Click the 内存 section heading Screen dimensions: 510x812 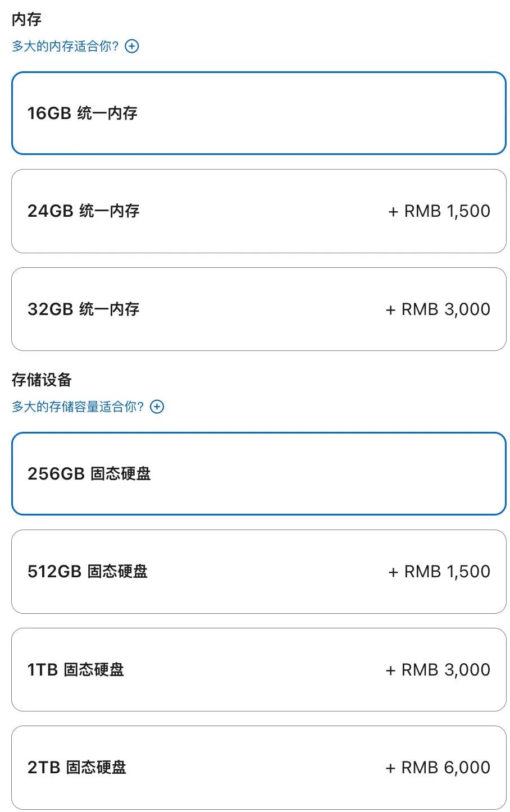tap(26, 20)
